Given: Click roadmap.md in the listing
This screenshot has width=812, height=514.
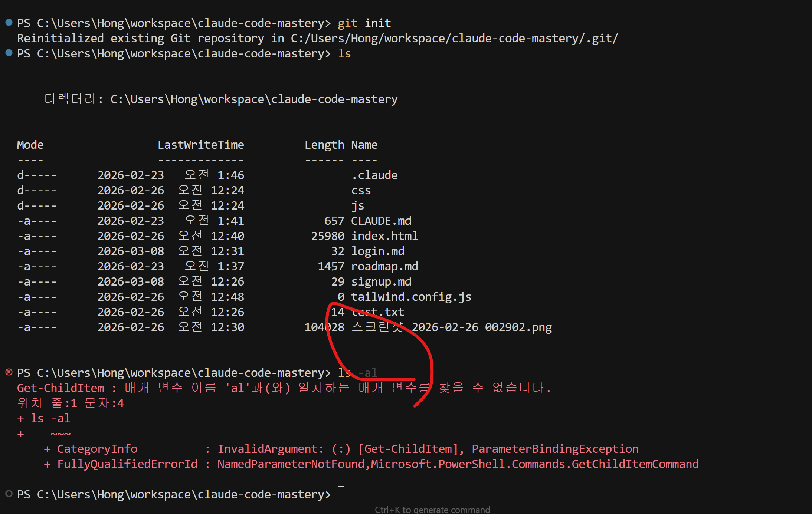Looking at the screenshot, I should (x=384, y=266).
